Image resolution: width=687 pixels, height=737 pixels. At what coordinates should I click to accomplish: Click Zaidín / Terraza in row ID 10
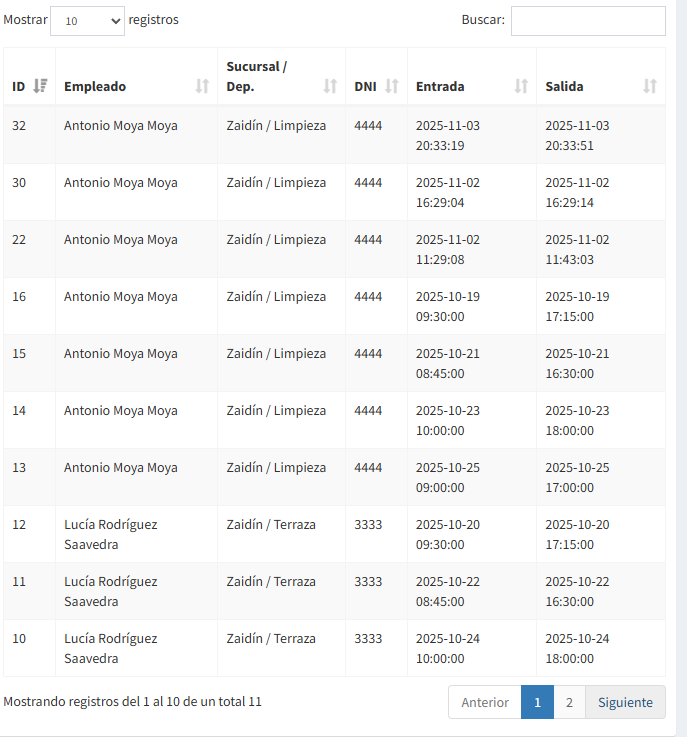click(x=271, y=638)
